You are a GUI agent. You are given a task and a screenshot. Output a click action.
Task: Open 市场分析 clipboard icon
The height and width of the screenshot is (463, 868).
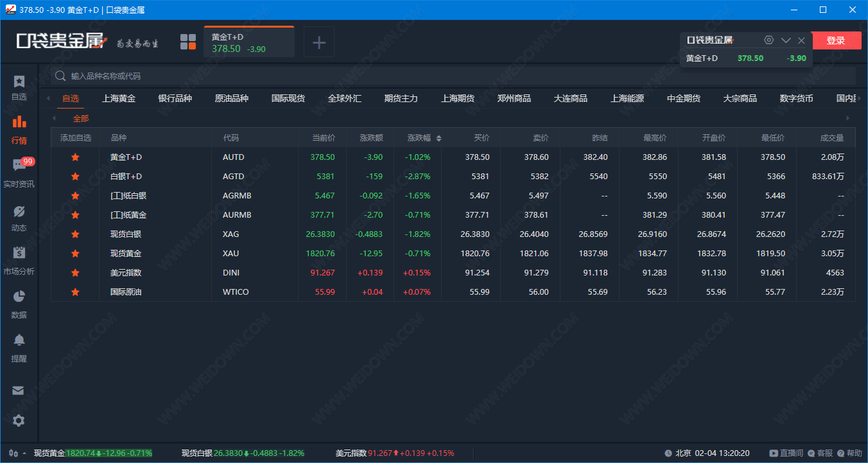pos(19,252)
